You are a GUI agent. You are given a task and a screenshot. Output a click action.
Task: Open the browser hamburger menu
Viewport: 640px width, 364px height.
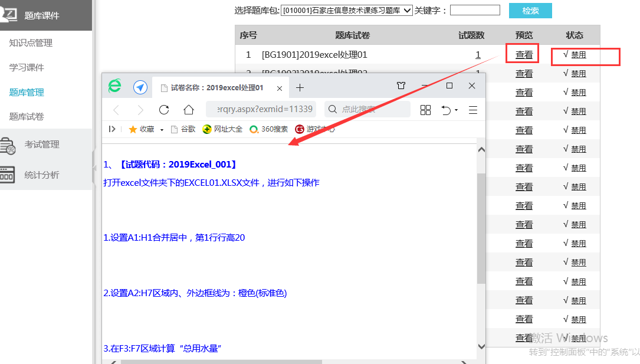click(473, 110)
